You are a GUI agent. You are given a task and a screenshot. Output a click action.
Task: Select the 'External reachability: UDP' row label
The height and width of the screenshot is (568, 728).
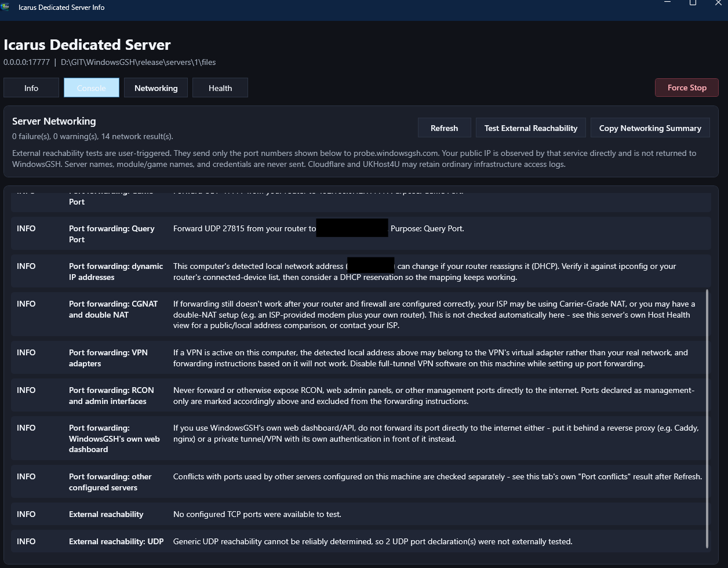pos(117,541)
